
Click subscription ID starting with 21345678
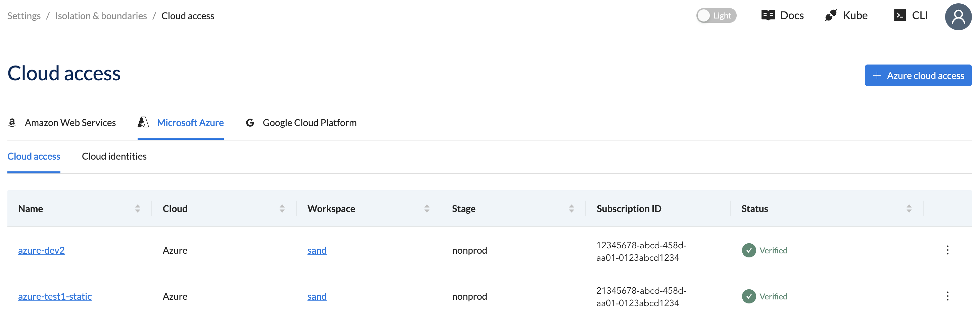[x=641, y=297]
